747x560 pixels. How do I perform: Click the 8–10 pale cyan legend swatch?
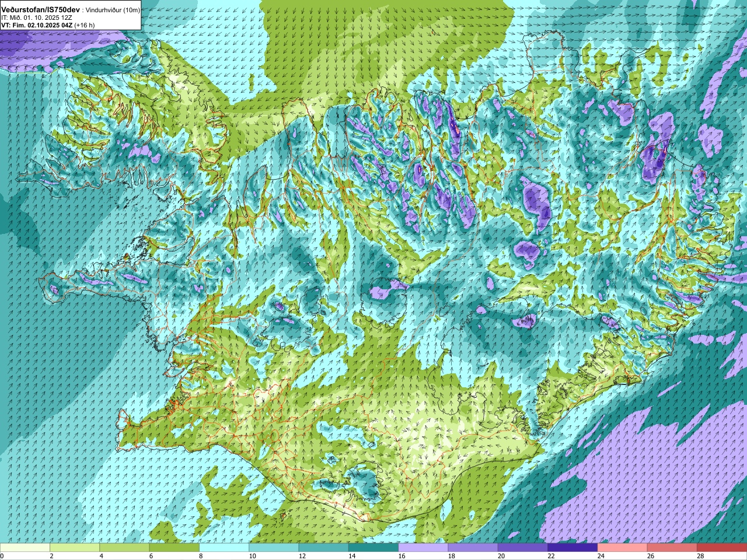coord(224,548)
